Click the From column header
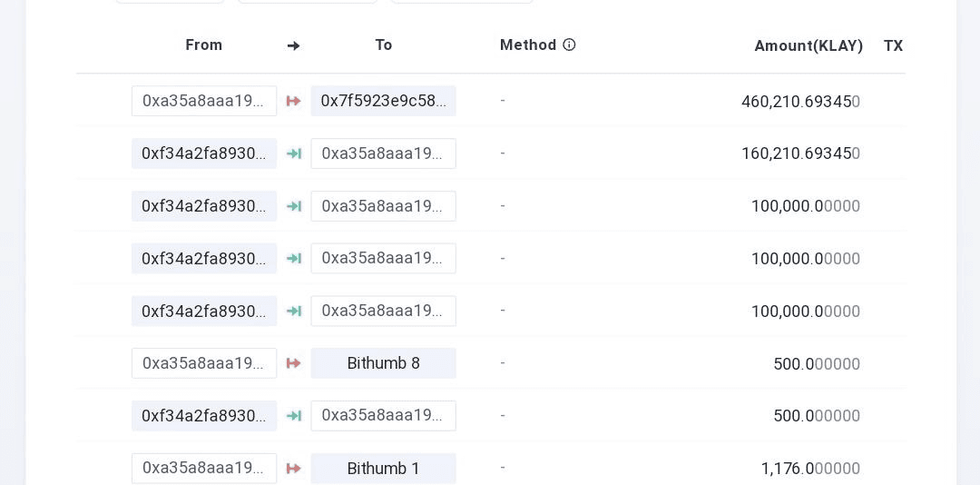 pos(204,45)
